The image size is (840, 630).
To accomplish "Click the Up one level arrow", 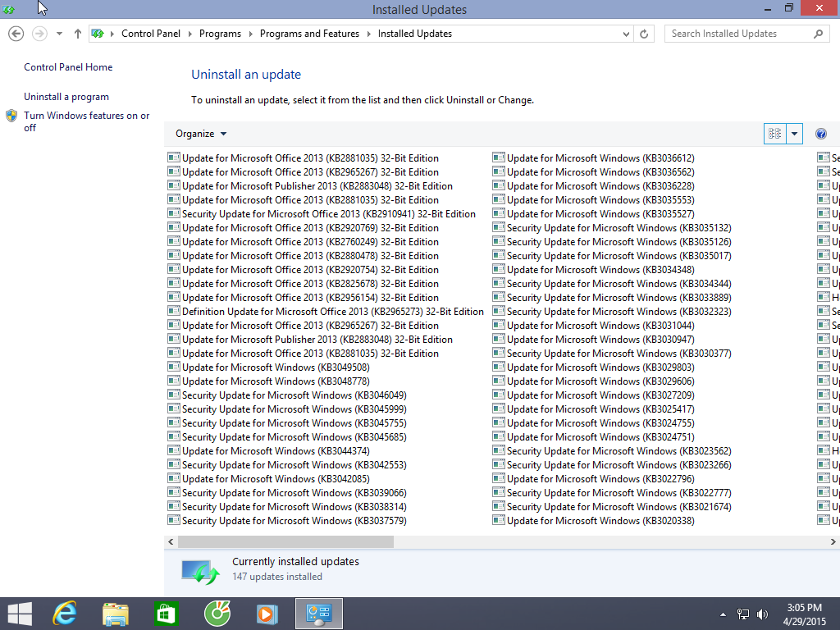I will point(78,34).
